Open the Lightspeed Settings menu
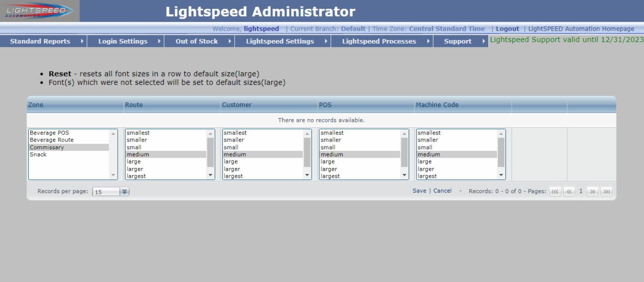The image size is (644, 282). pyautogui.click(x=283, y=41)
